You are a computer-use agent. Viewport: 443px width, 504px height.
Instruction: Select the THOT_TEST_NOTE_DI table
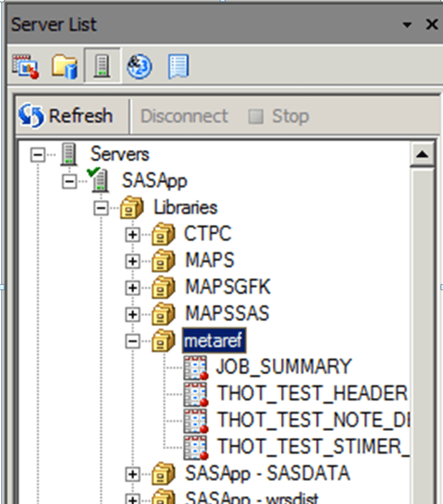313,420
